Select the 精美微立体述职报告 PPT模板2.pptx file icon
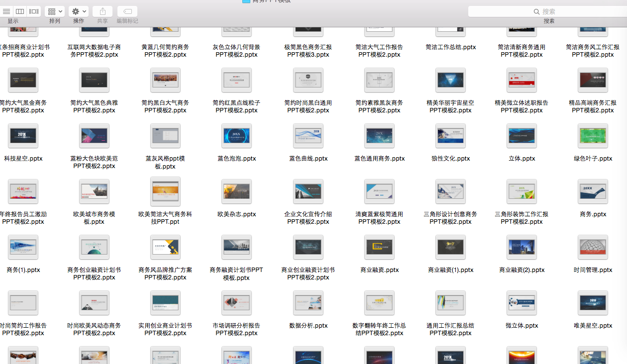 522,80
